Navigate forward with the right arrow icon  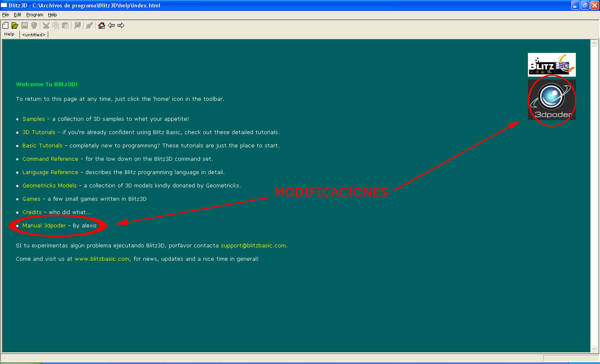coord(121,25)
